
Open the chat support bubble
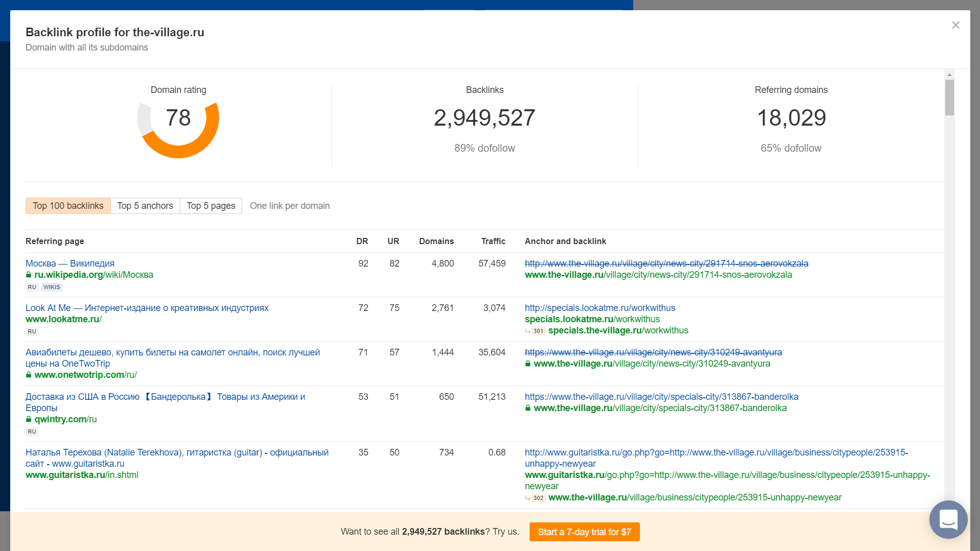coord(948,519)
